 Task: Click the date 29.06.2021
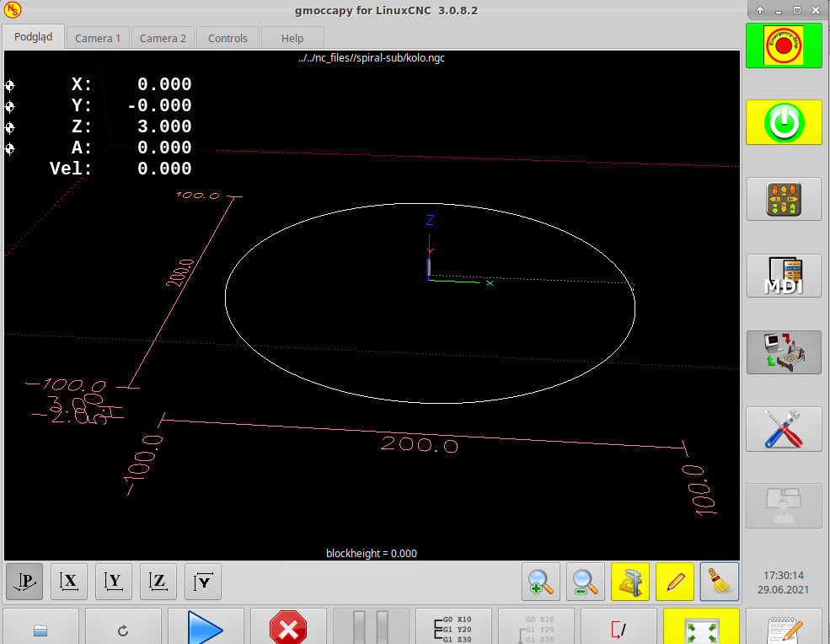point(784,590)
